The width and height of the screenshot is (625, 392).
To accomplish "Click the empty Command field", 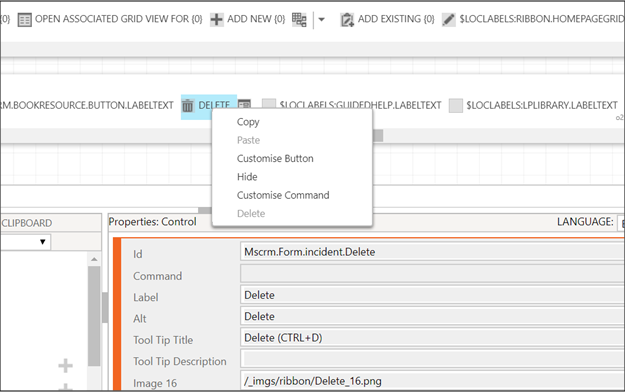I will 432,274.
